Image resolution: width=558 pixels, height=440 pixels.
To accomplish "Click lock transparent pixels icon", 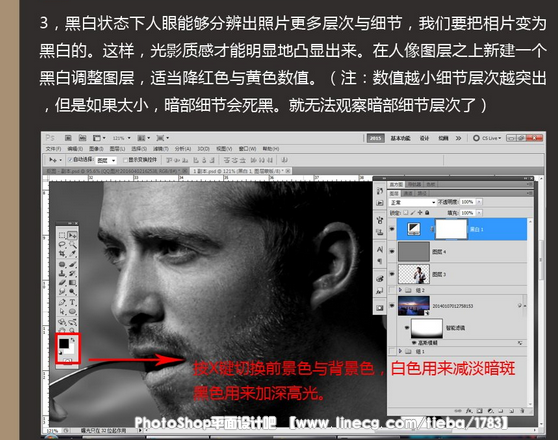I will pyautogui.click(x=406, y=213).
